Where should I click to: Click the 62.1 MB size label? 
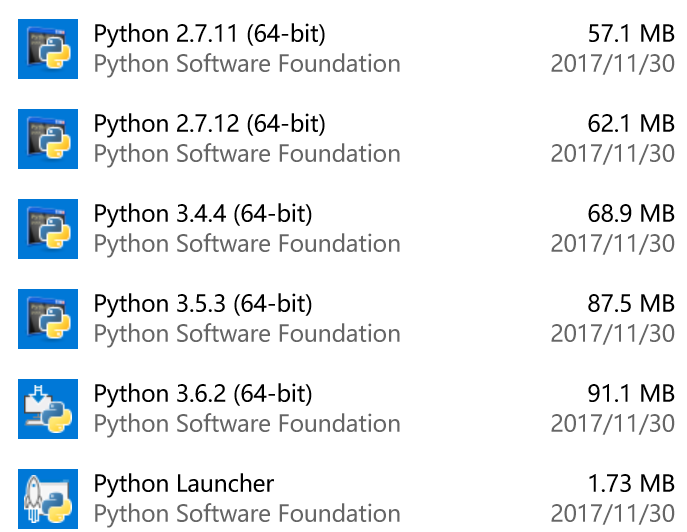(x=631, y=124)
